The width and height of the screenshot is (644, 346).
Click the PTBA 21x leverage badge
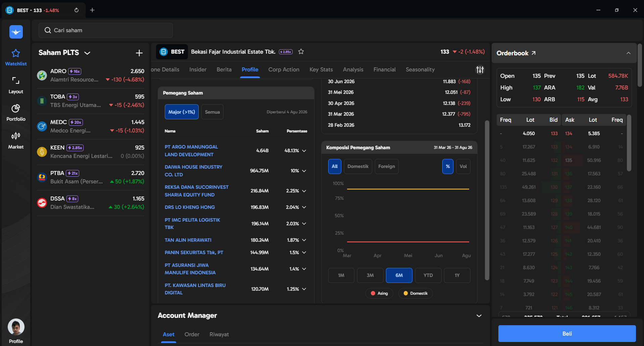pos(72,173)
